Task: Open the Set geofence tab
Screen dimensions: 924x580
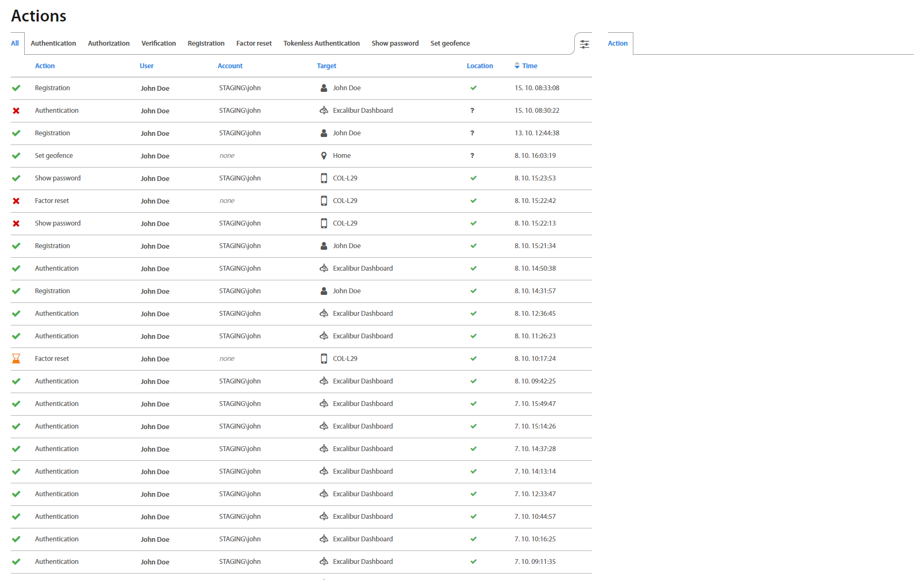Action: tap(450, 44)
